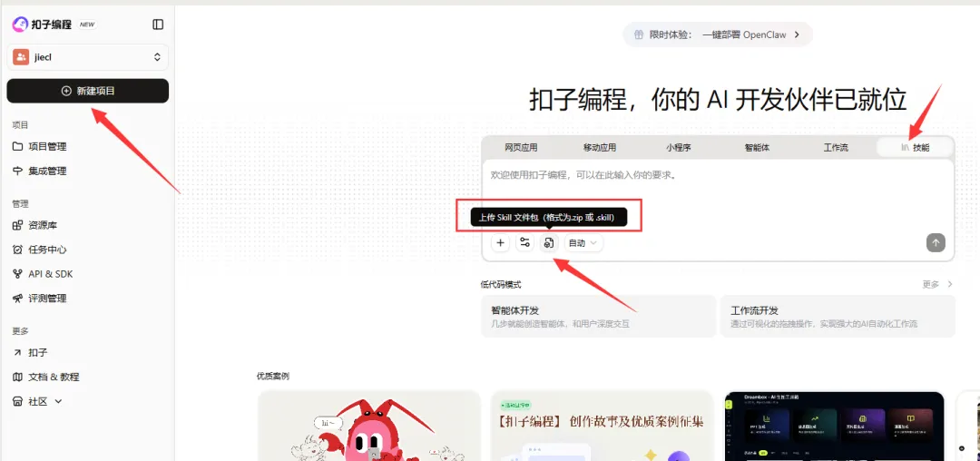
Task: Open 更多 low-code mode options
Action: pyautogui.click(x=937, y=284)
